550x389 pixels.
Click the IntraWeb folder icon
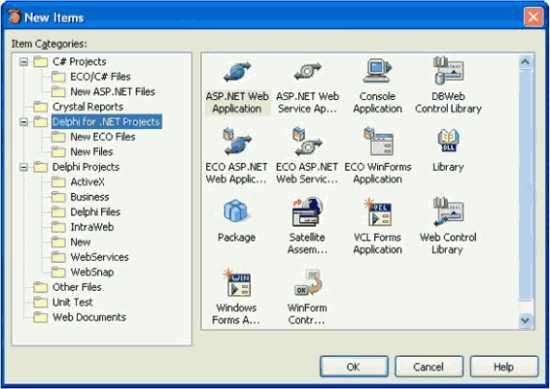[58, 227]
